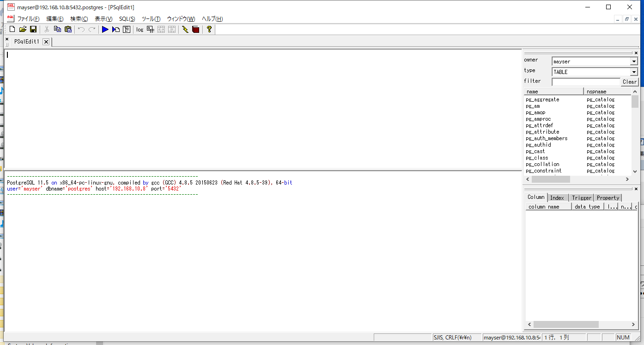Screen dimensions: 644x345
Task: Select pg_authid in the table list
Action: click(538, 145)
